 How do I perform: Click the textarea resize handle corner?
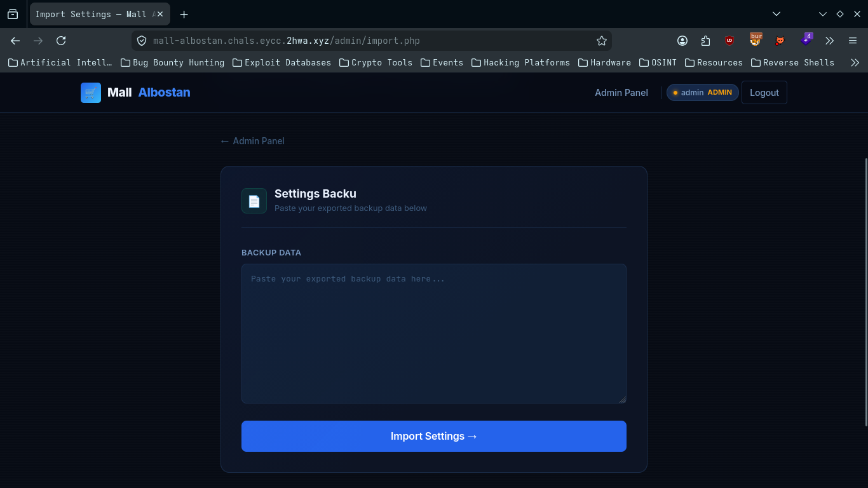623,400
